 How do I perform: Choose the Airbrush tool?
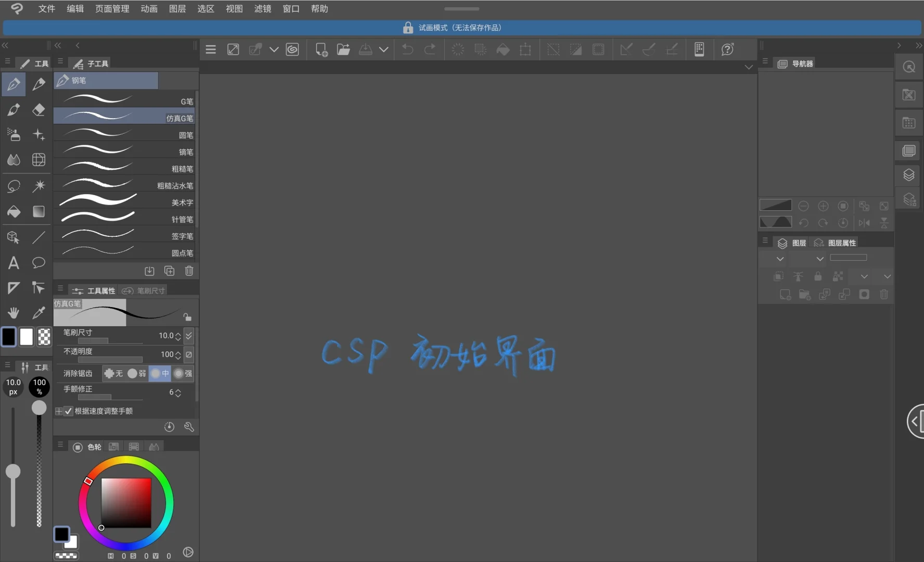point(14,134)
